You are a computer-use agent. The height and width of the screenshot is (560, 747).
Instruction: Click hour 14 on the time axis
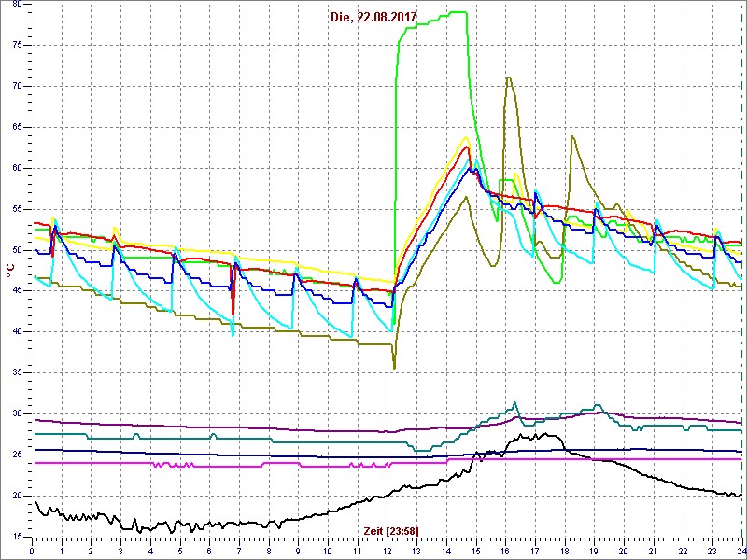446,549
